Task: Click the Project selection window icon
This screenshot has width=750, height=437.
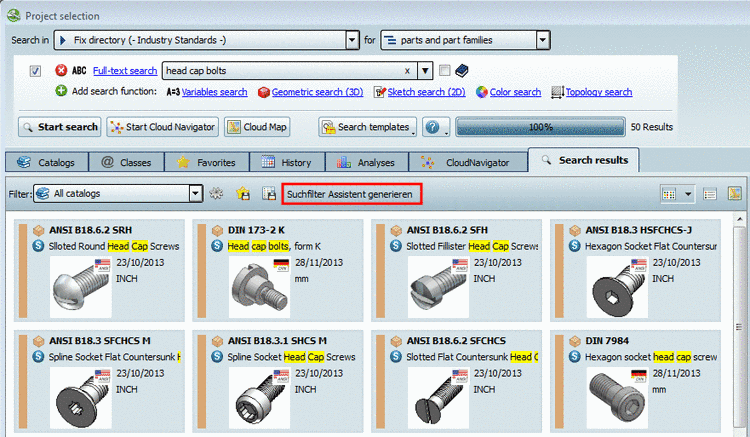Action: coord(13,15)
